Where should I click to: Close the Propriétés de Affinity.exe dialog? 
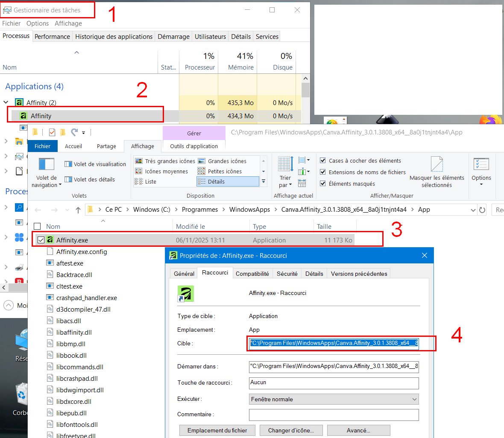(x=424, y=255)
